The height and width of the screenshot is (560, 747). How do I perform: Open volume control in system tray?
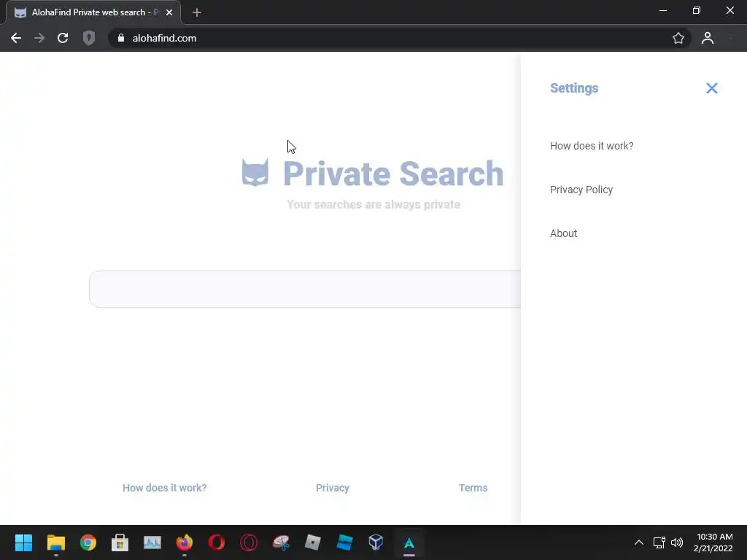[x=676, y=542]
